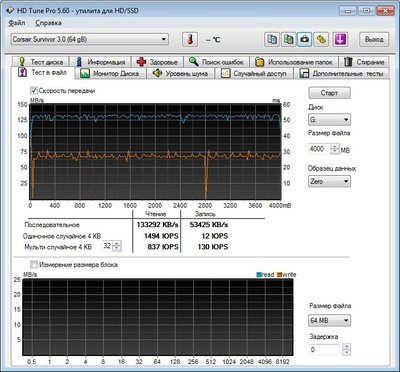Viewport: 400px width, 372px height.
Task: Click the purple down-arrow save icon
Action: point(340,39)
